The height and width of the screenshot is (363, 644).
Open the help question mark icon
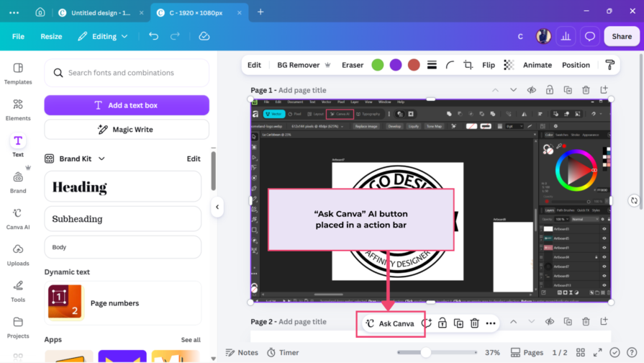click(632, 352)
